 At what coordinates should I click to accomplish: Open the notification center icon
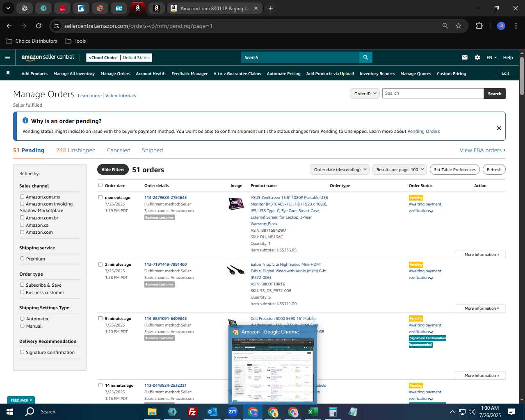[511, 412]
